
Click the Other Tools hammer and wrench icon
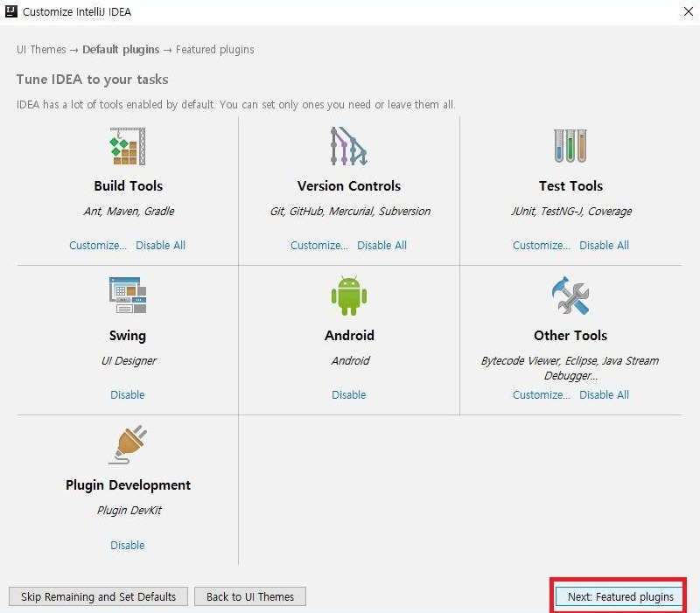[570, 296]
